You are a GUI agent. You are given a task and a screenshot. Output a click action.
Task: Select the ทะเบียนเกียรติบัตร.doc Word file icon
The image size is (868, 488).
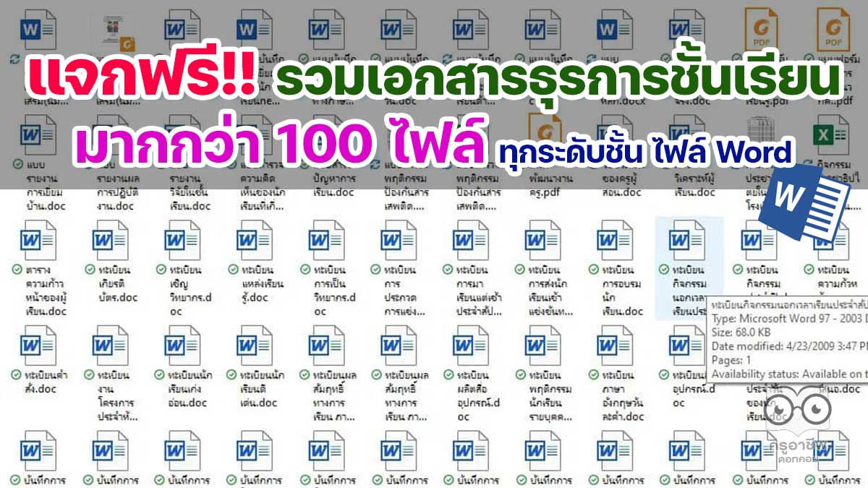click(111, 239)
